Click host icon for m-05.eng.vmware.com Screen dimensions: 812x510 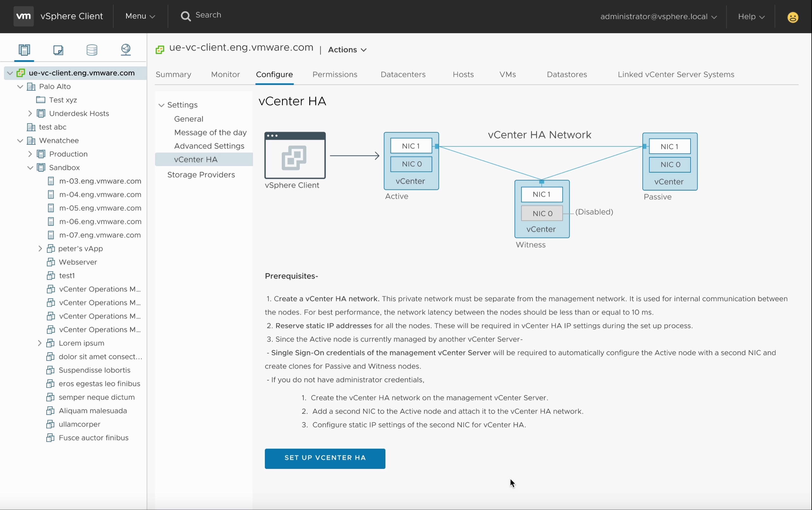(51, 208)
